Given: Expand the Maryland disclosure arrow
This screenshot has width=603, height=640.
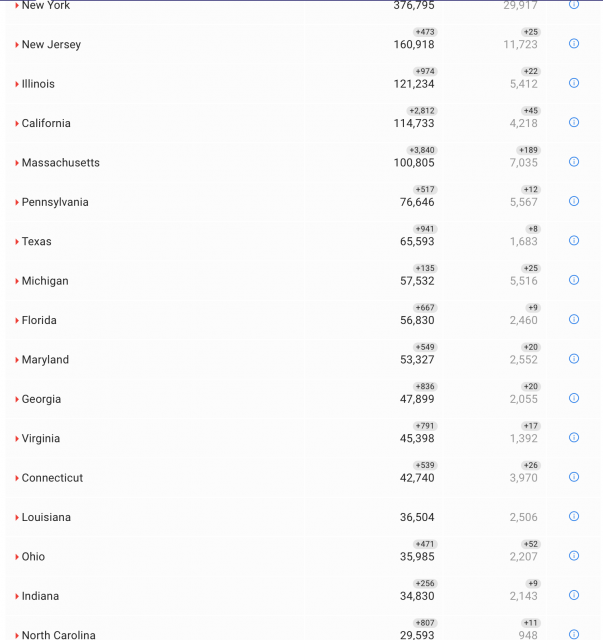Looking at the screenshot, I should tap(17, 360).
